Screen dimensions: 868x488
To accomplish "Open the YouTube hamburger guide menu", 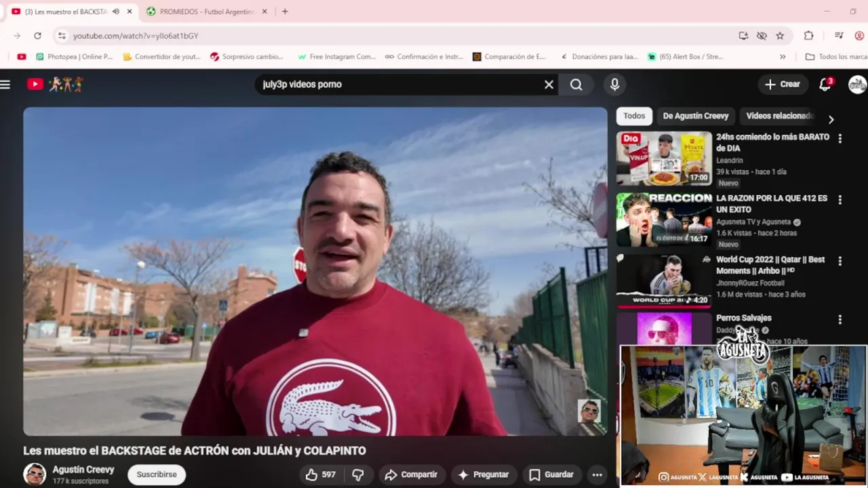I will [5, 85].
